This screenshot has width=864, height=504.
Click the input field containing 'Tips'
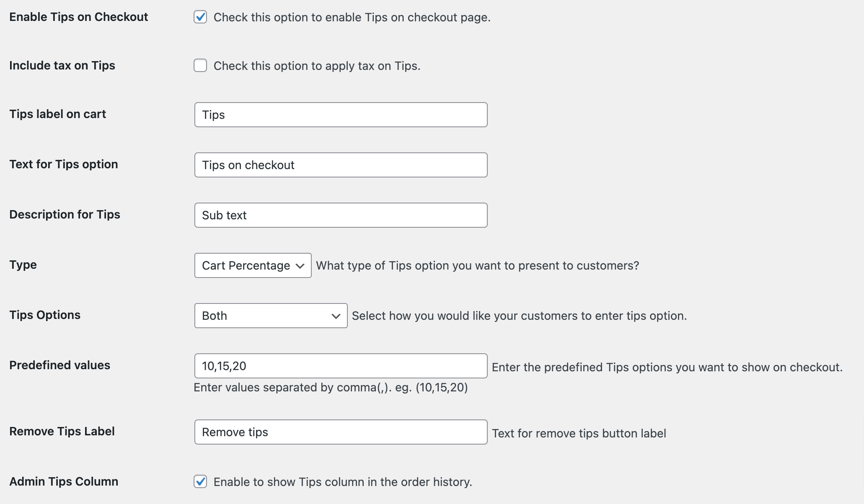341,115
